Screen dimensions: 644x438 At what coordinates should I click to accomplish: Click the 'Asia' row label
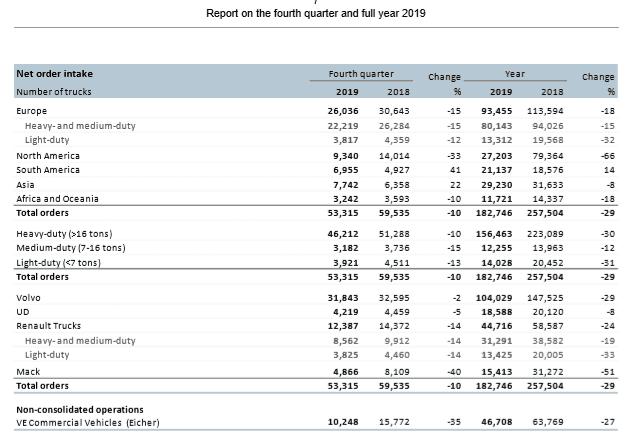[x=25, y=185]
